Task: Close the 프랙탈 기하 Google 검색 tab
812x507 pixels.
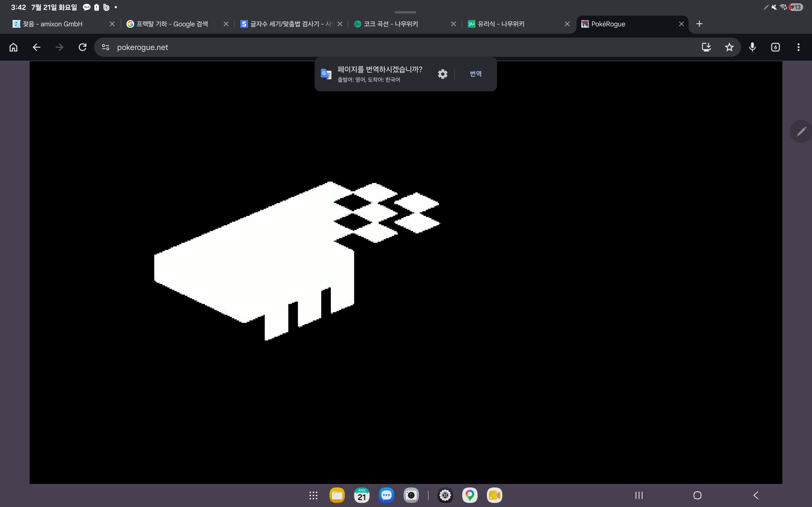Action: tap(226, 24)
